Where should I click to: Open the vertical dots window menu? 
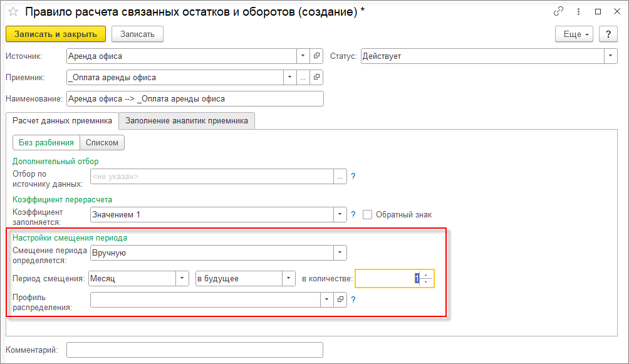click(x=578, y=12)
